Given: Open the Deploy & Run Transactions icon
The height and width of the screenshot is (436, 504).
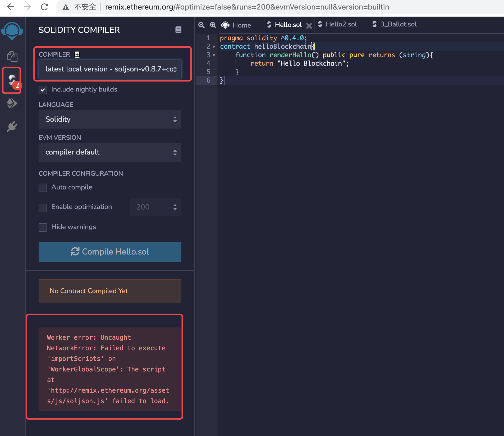Looking at the screenshot, I should coord(12,103).
